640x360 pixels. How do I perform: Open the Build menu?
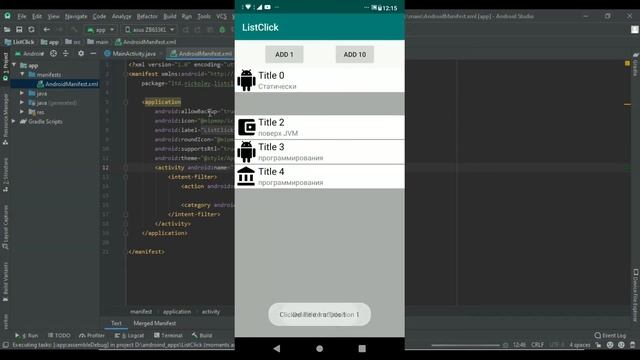coord(170,16)
